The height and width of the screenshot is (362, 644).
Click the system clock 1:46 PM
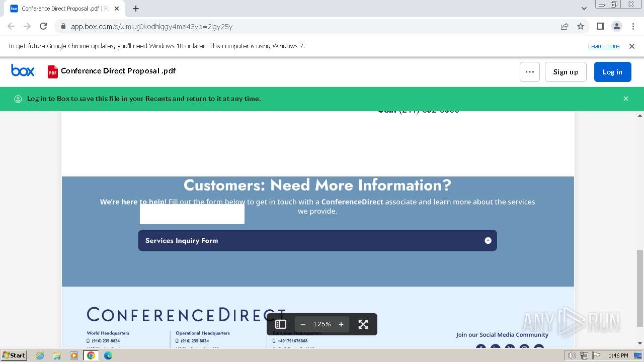618,355
